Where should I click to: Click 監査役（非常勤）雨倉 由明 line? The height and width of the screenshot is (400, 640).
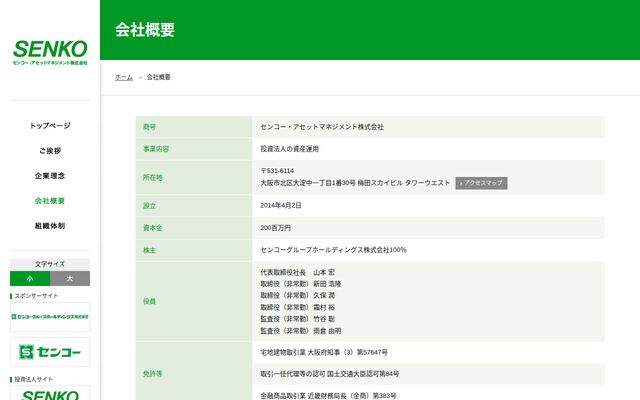pos(301,331)
